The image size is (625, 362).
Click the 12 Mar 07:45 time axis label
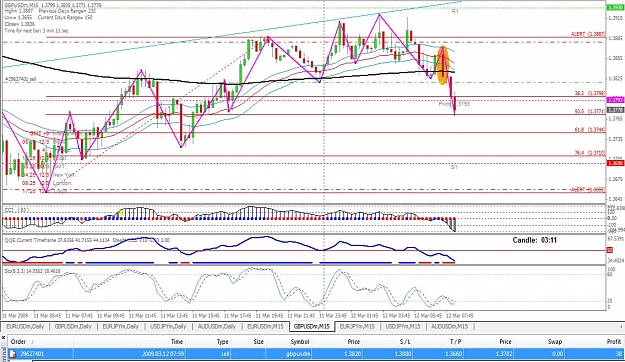[459, 316]
